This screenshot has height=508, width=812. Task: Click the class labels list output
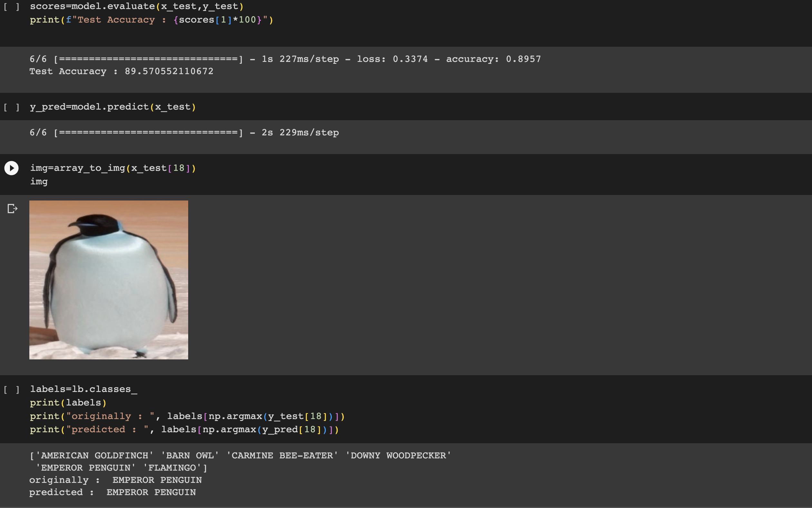[240, 455]
